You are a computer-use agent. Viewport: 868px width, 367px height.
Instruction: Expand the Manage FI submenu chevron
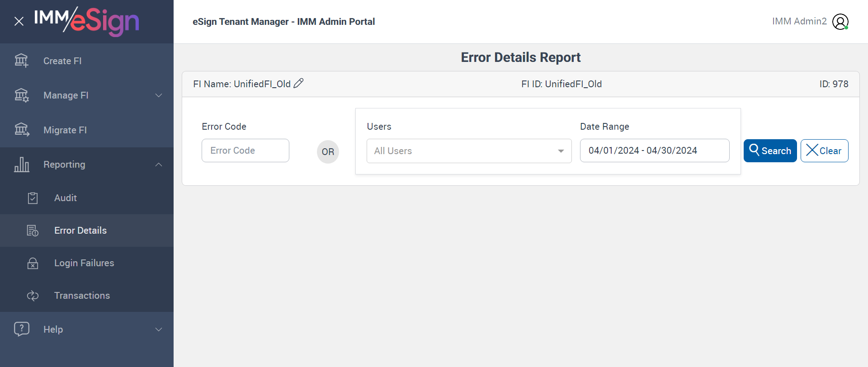[159, 95]
